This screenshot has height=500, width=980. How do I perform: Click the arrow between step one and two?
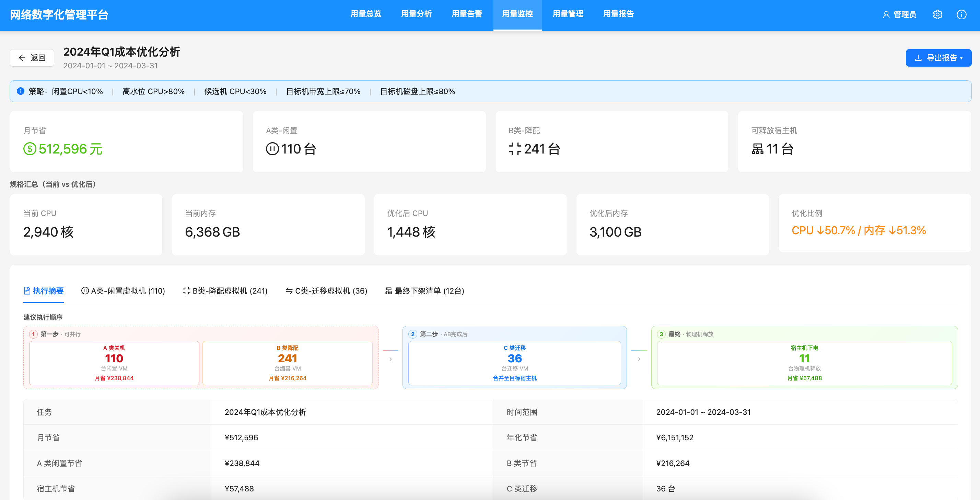(391, 359)
